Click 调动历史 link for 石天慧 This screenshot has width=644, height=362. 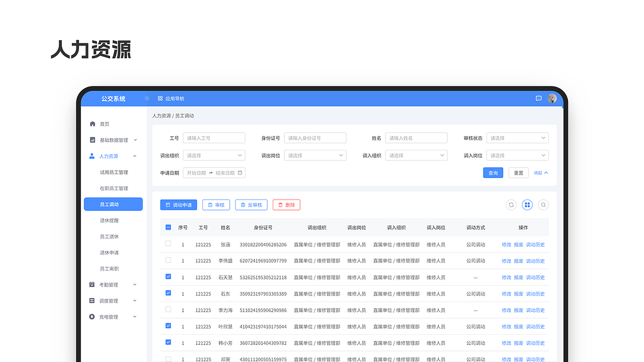(x=535, y=278)
